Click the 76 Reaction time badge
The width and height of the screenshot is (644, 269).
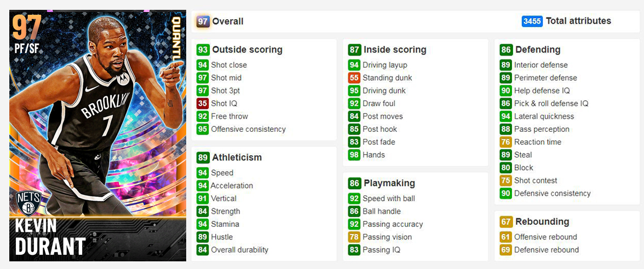(505, 142)
